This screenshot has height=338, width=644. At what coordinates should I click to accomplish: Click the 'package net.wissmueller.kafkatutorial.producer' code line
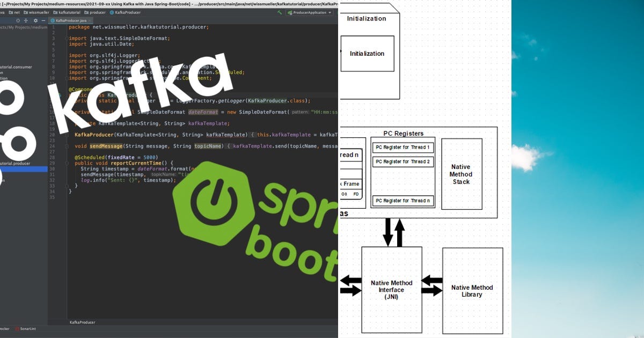(x=138, y=27)
